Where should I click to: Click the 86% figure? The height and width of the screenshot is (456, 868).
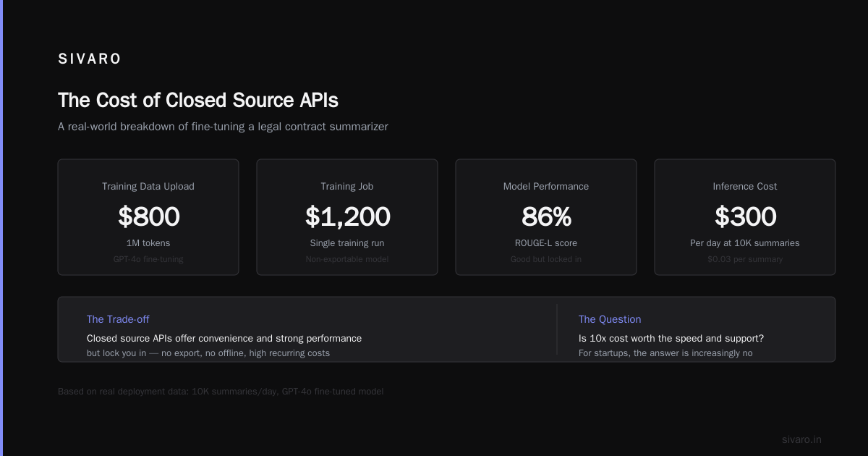point(546,216)
